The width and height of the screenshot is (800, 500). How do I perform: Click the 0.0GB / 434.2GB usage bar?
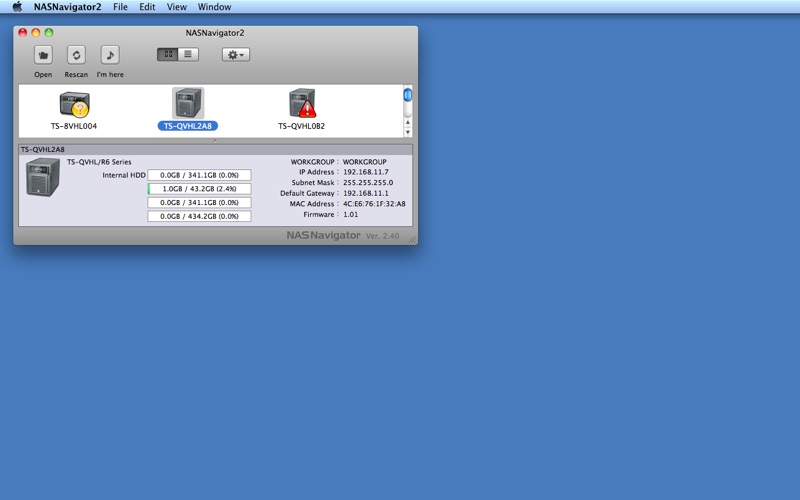199,216
